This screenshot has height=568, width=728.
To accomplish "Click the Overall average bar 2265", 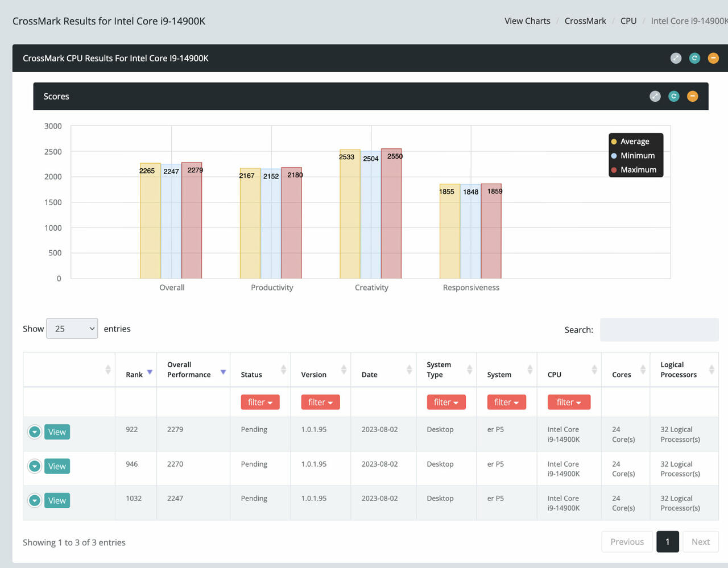I will click(x=150, y=221).
